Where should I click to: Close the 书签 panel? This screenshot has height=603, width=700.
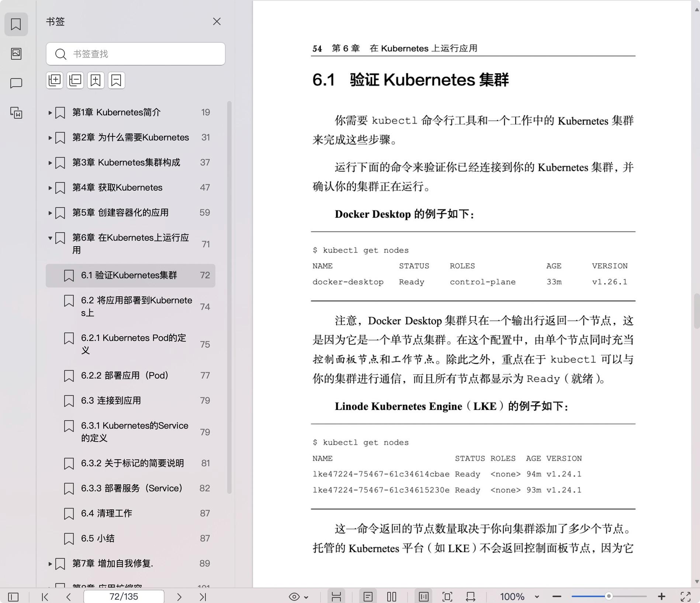217,21
